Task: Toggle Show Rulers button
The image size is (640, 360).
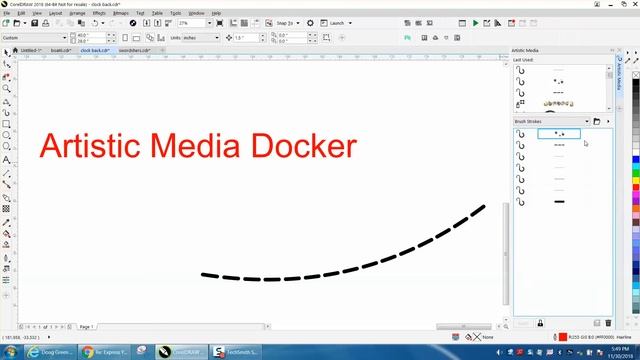Action: (233, 23)
